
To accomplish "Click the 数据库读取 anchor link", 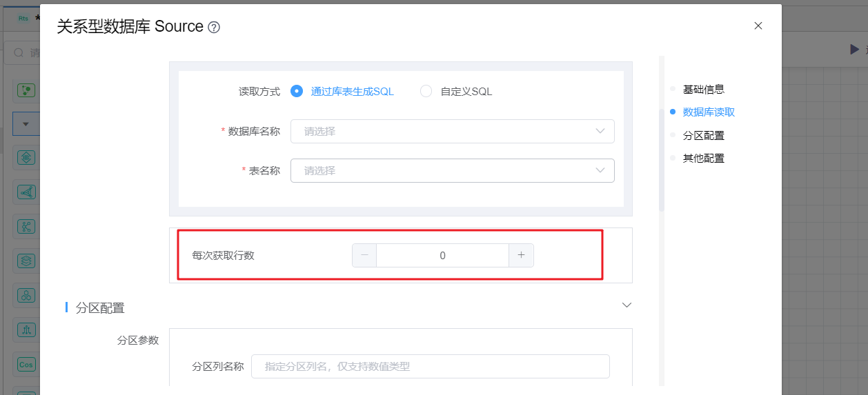I will point(709,112).
